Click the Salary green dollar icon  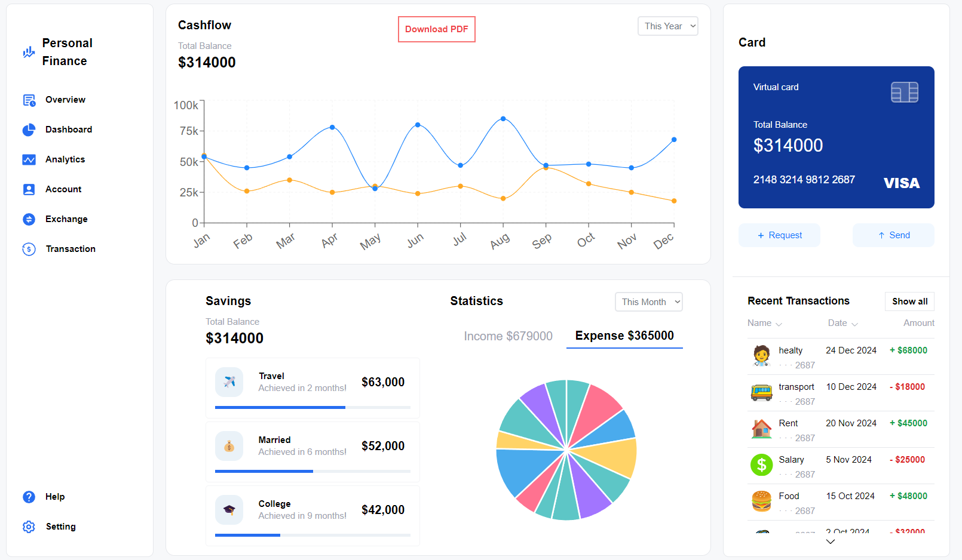coord(761,465)
